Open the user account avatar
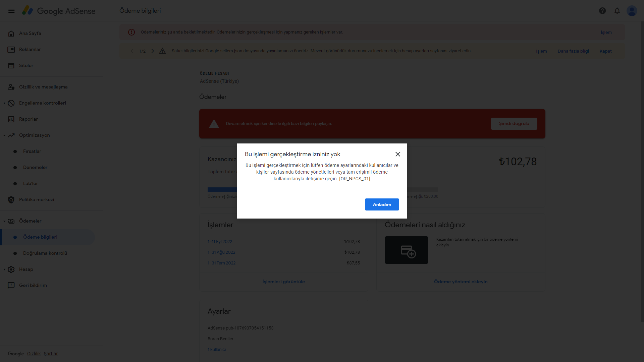This screenshot has width=644, height=362. coord(632,11)
